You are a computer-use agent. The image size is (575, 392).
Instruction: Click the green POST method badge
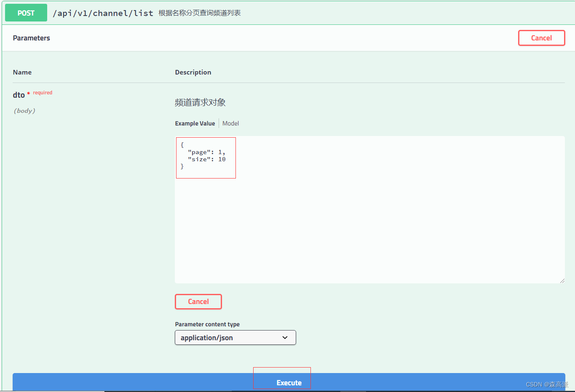pos(26,13)
